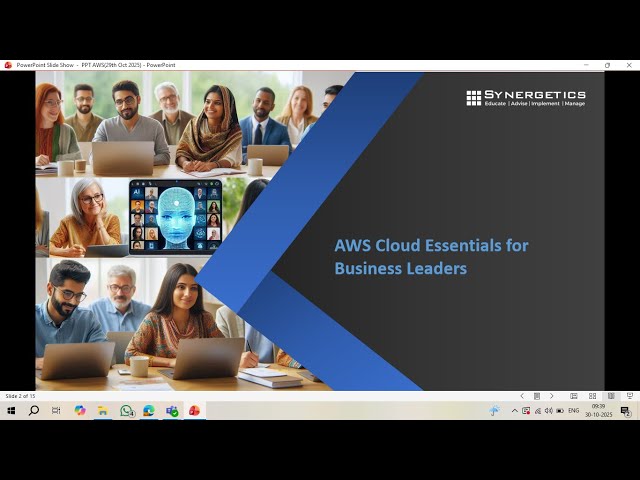Go to previous slide arrow in status bar
This screenshot has width=640, height=480.
pyautogui.click(x=522, y=396)
